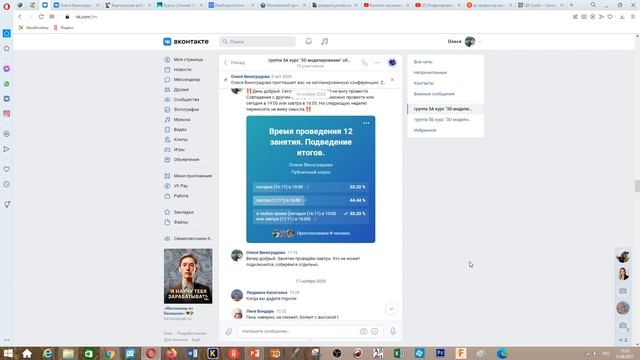The height and width of the screenshot is (360, 640).
Task: Open address bar vk.com/im
Action: pos(86,17)
